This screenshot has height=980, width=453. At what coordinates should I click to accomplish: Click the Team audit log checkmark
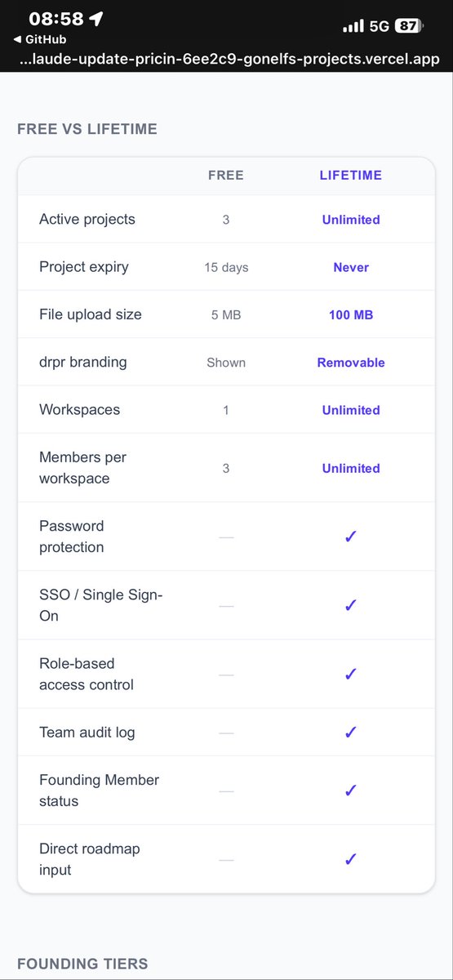click(x=351, y=733)
